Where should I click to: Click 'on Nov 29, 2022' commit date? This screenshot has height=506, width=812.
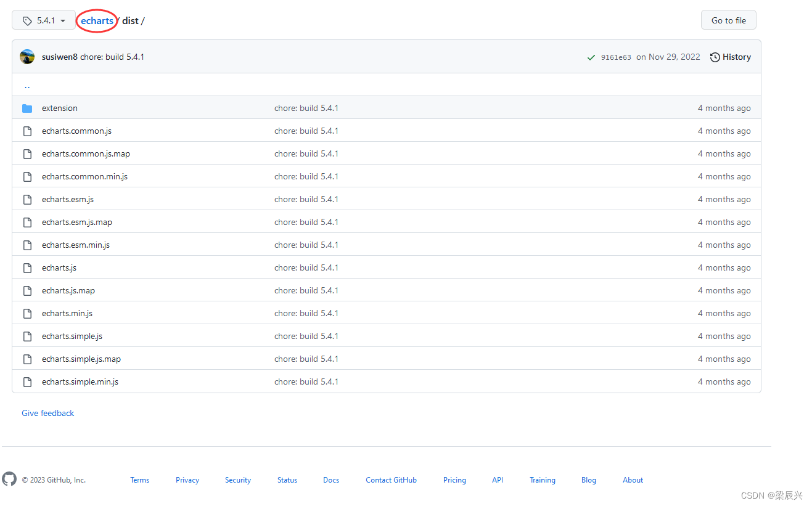(x=668, y=57)
